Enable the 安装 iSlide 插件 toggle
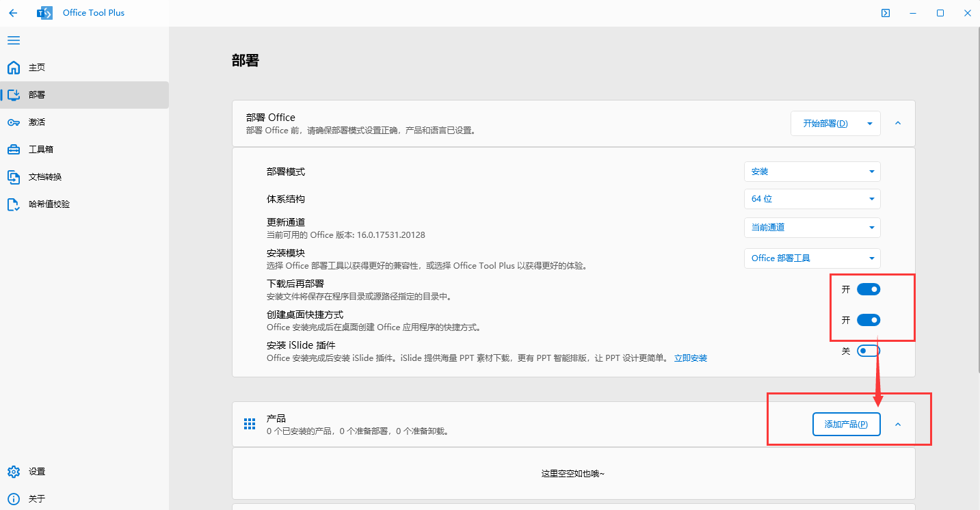The image size is (980, 510). [x=868, y=350]
